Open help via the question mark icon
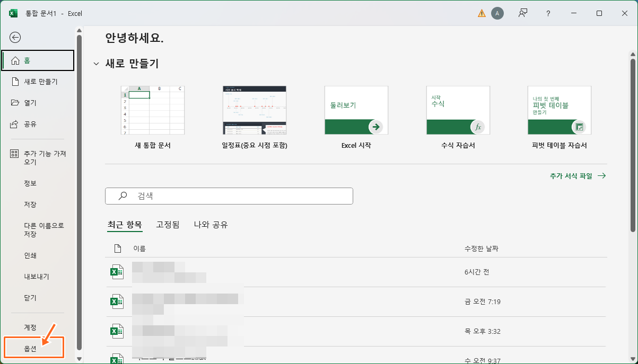Image resolution: width=638 pixels, height=364 pixels. (548, 13)
